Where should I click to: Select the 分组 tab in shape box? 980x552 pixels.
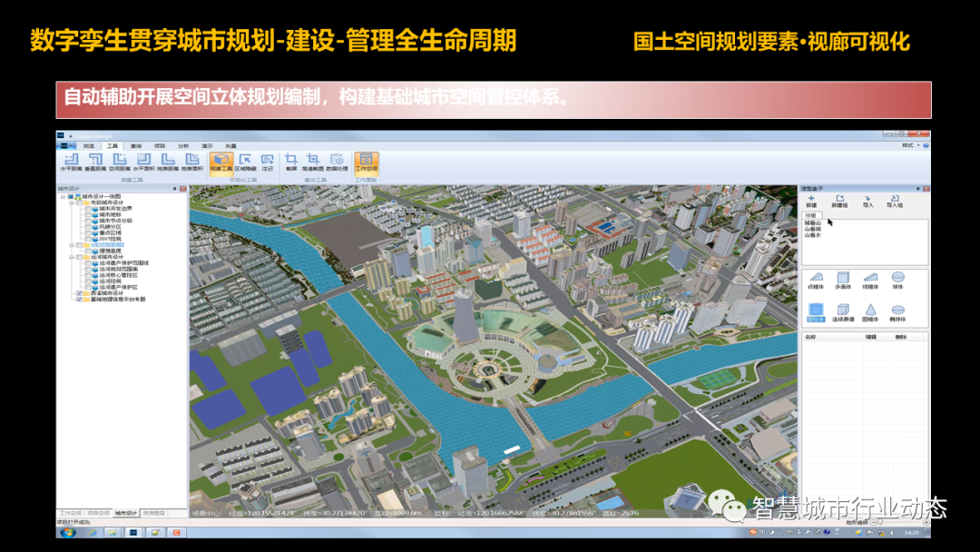(x=810, y=215)
